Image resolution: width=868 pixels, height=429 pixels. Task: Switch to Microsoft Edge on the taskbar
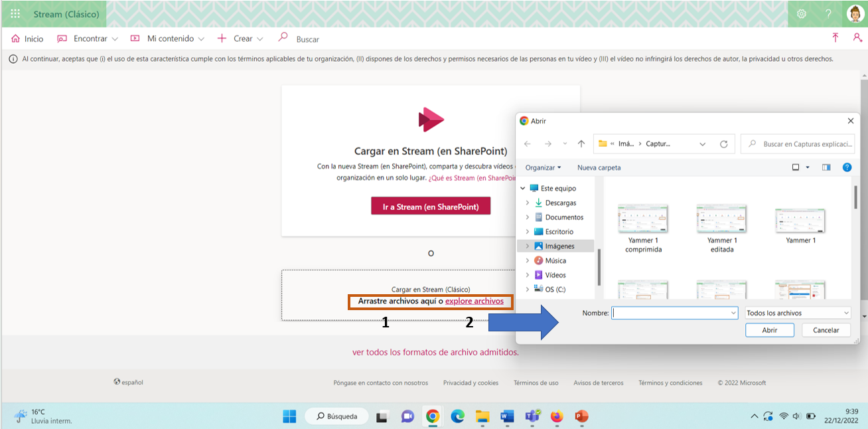pyautogui.click(x=458, y=416)
